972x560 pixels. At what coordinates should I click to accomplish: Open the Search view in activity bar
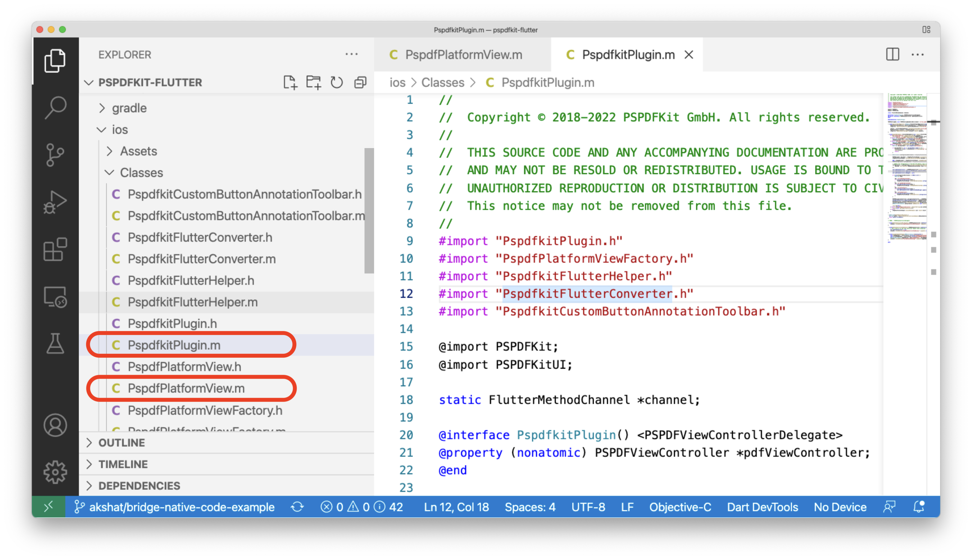[55, 107]
